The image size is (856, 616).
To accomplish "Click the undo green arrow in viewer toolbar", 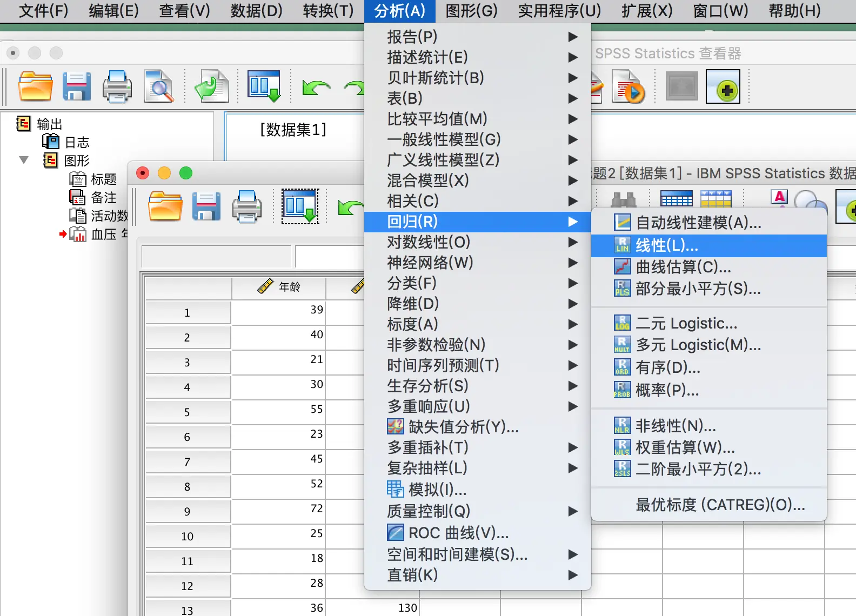I will pos(316,88).
